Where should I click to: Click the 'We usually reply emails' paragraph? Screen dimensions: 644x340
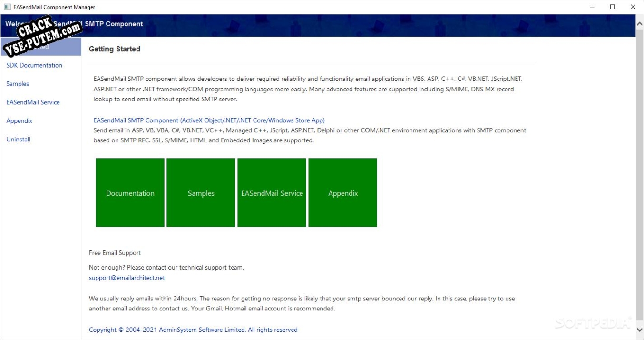pos(302,303)
